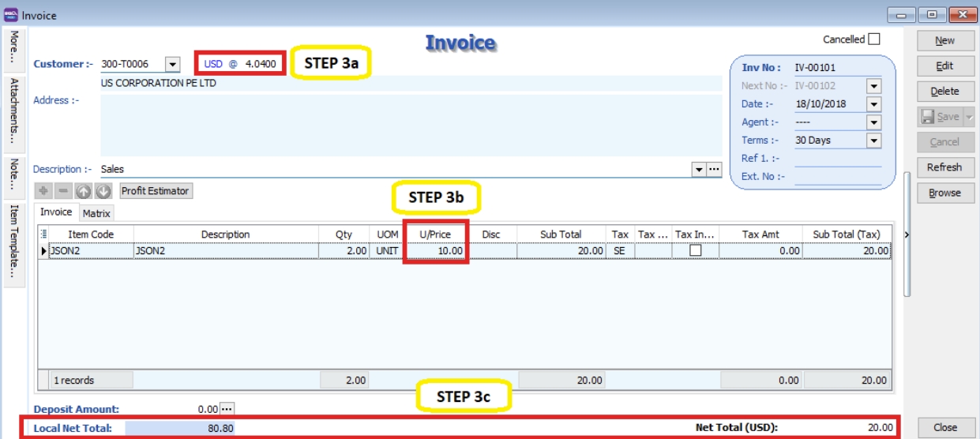Click the Invoice app icon in the title bar
Viewport: 980px width, 439px height.
click(x=11, y=15)
